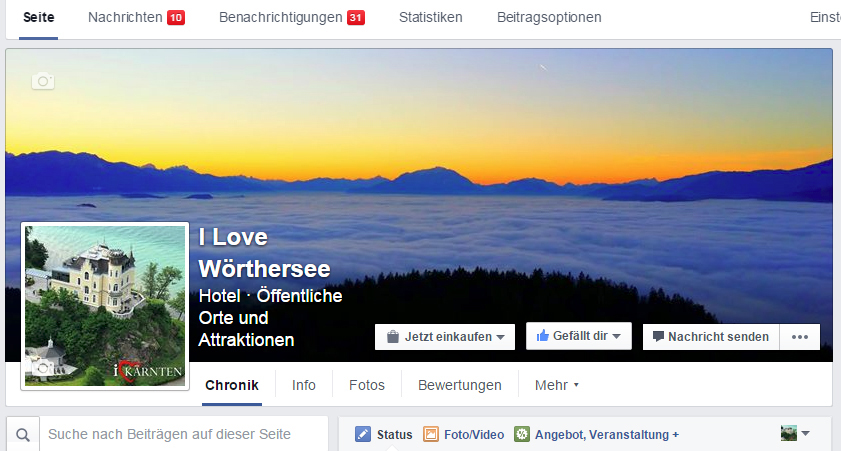
Task: Open the Beitragsoptionen tab
Action: click(549, 17)
